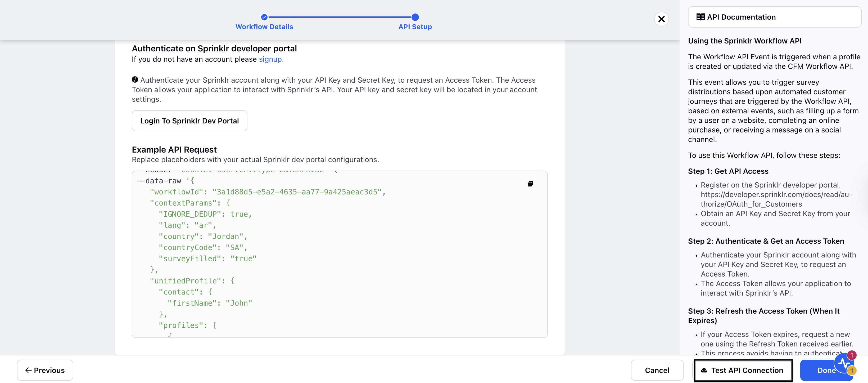Image resolution: width=868 pixels, height=383 pixels.
Task: Click the "lang": "ar" code line
Action: [x=187, y=225]
